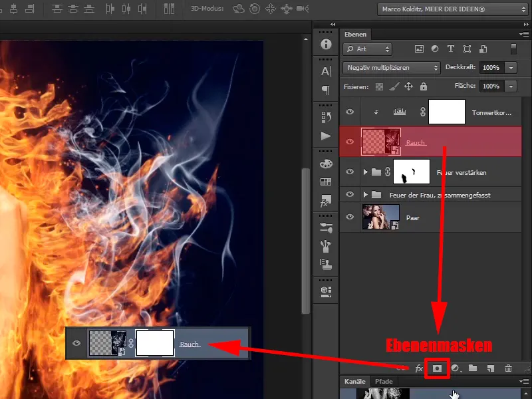Open the Clone Source stamp panel icon
Viewport: 532px width, 399px height.
click(326, 265)
